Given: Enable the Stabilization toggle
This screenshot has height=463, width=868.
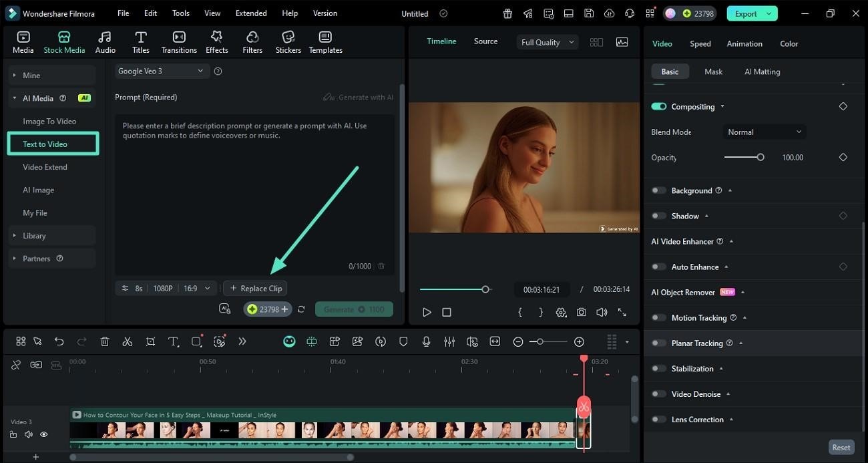Looking at the screenshot, I should point(659,369).
